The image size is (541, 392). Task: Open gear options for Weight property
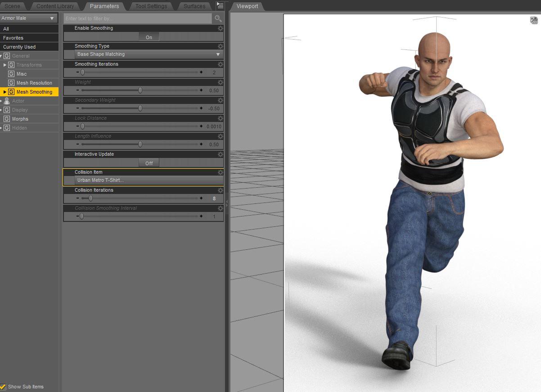click(x=221, y=82)
